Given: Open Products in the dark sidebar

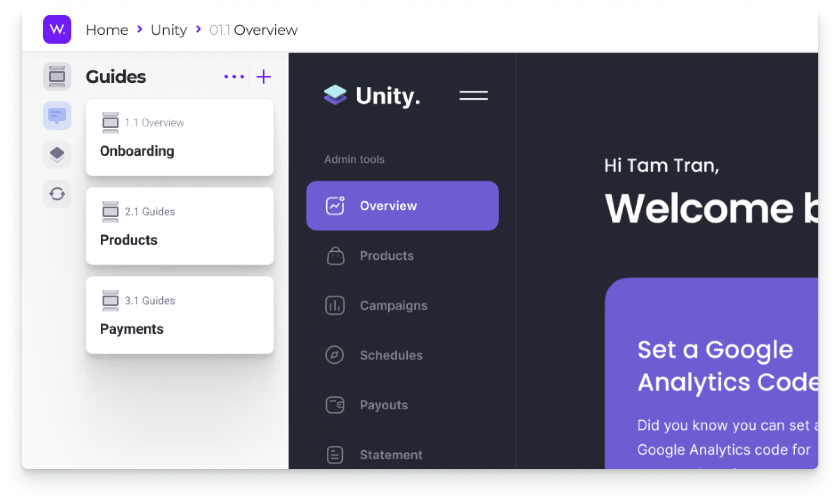Looking at the screenshot, I should tap(386, 256).
